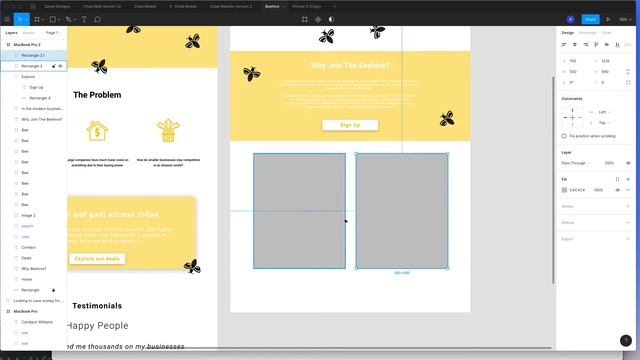Select the Pen tool
The width and height of the screenshot is (640, 360).
click(x=68, y=19)
